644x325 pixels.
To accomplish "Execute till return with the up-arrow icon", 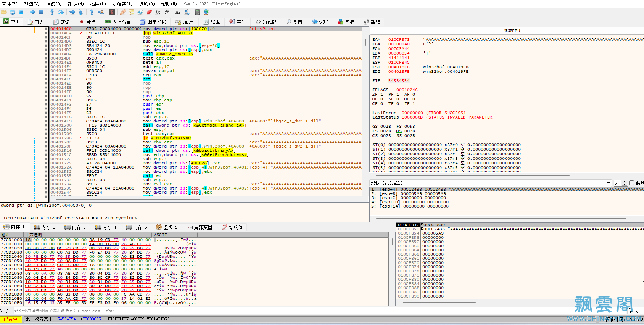I will point(92,12).
